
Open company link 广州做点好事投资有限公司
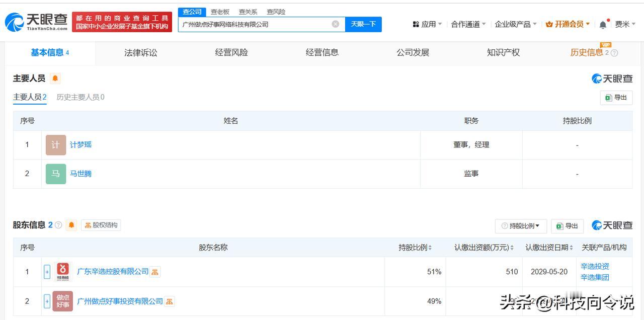tap(120, 301)
